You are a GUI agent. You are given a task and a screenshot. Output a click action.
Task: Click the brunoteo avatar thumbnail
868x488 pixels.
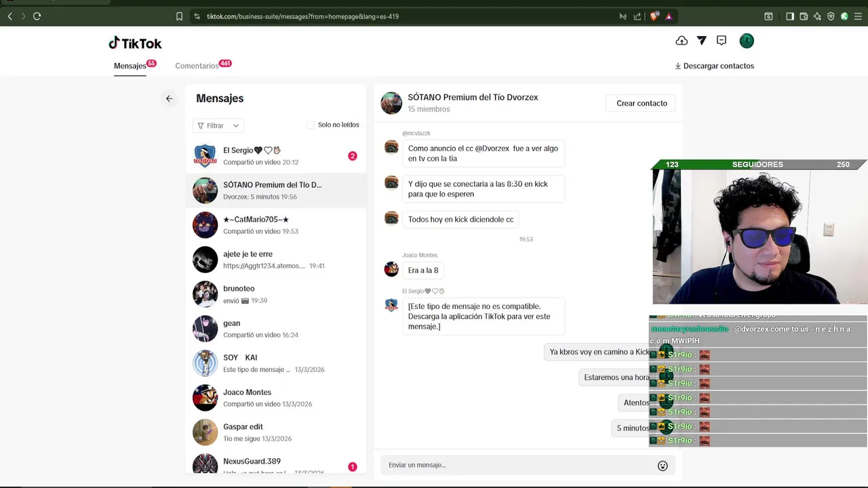(x=205, y=294)
